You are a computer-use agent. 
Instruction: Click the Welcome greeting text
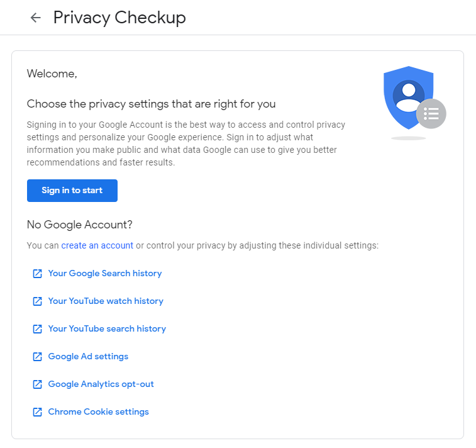(52, 74)
